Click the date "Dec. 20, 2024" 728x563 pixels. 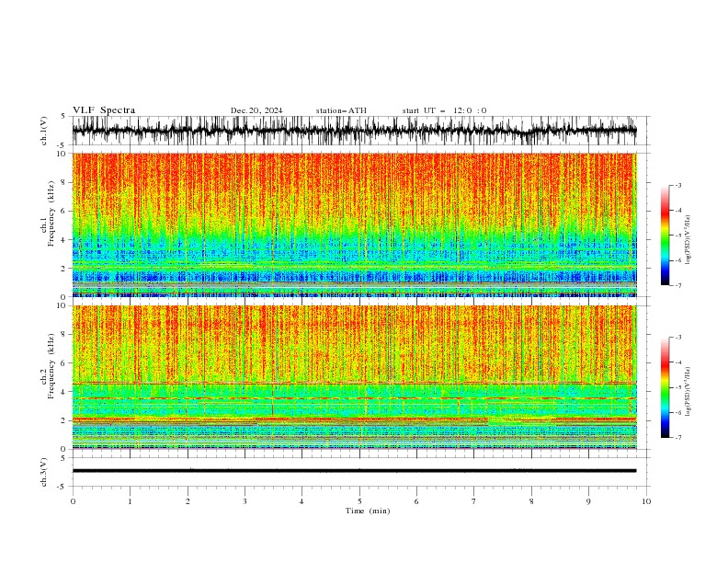(x=256, y=110)
